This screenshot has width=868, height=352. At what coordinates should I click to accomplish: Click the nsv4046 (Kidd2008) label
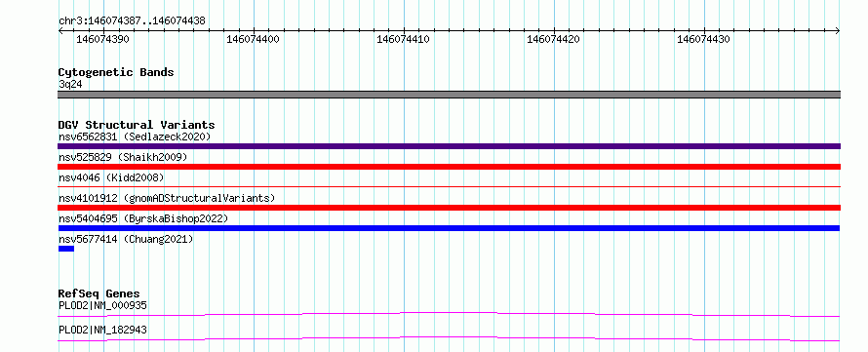click(111, 177)
